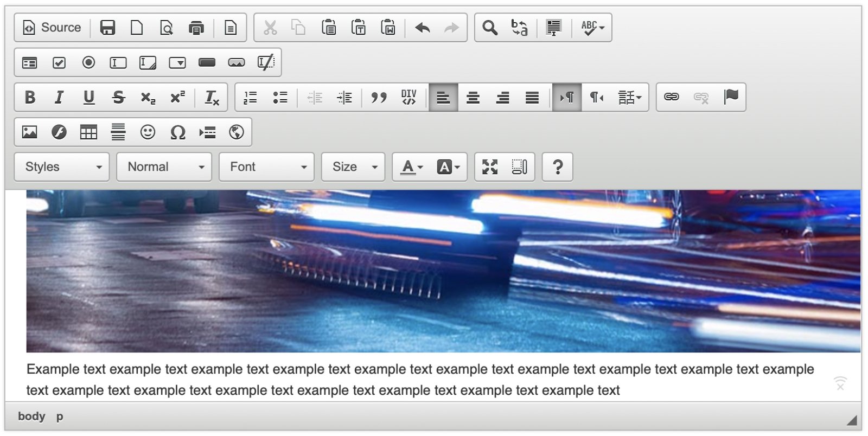
Task: Enable Underline formatting
Action: point(88,98)
